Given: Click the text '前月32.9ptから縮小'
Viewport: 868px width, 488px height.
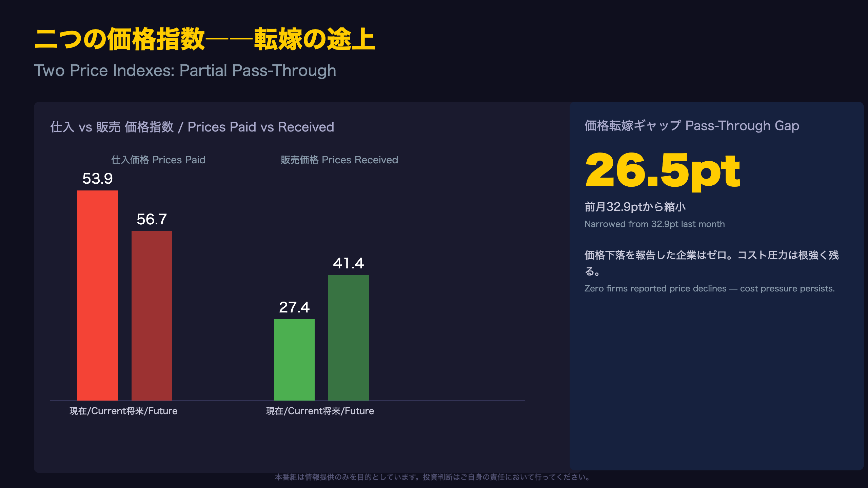Looking at the screenshot, I should coord(635,207).
